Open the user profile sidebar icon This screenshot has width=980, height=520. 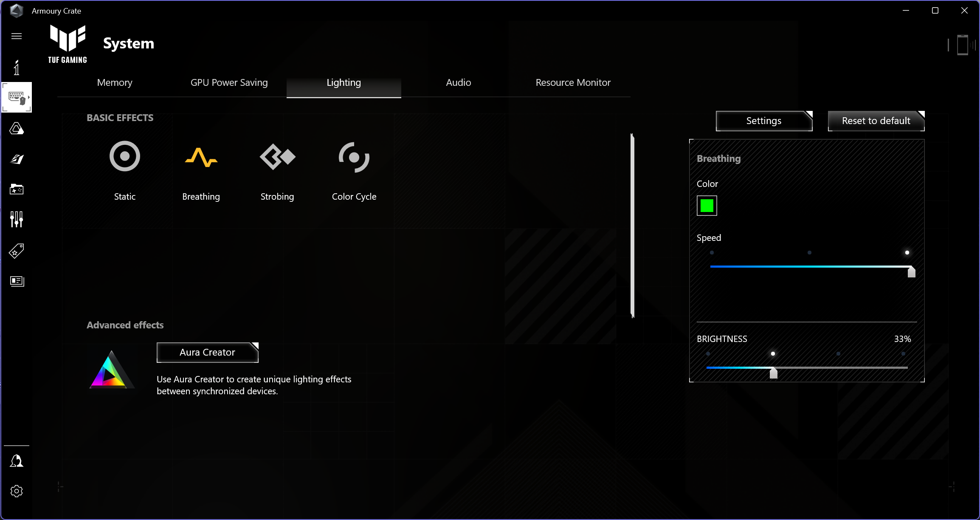point(17,461)
